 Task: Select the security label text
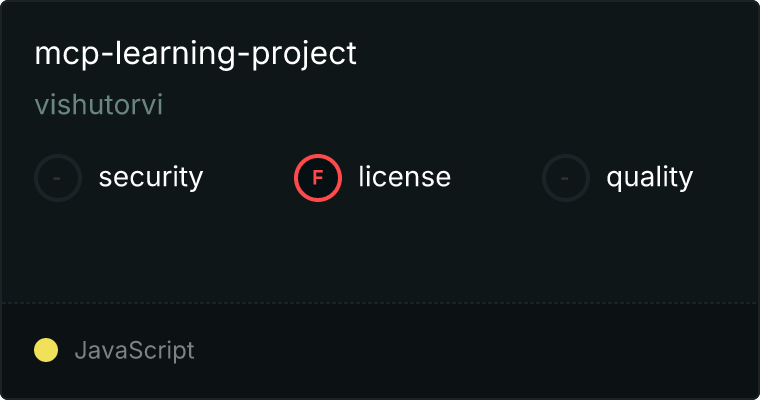(151, 178)
